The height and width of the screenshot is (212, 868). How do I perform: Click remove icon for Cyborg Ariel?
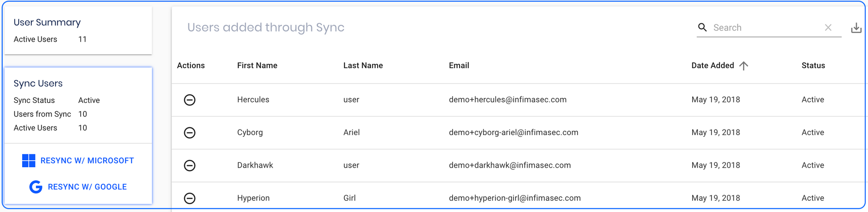(x=190, y=132)
